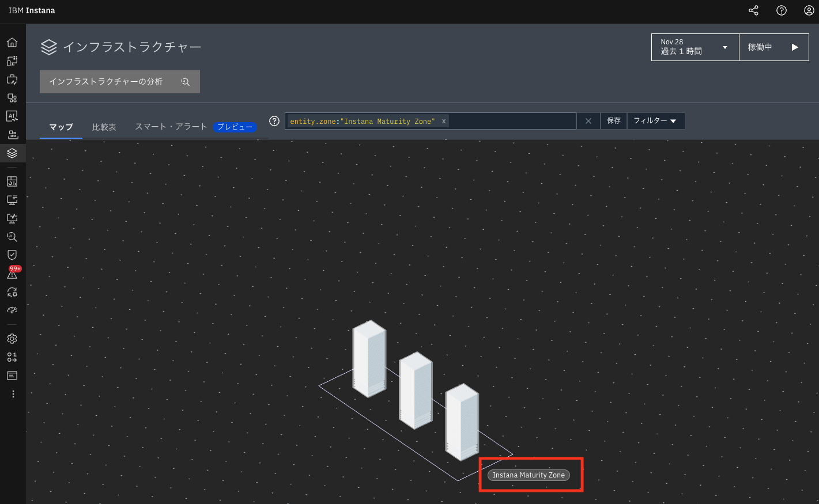Click the IBM Instana logo text
The height and width of the screenshot is (504, 819).
pyautogui.click(x=32, y=10)
